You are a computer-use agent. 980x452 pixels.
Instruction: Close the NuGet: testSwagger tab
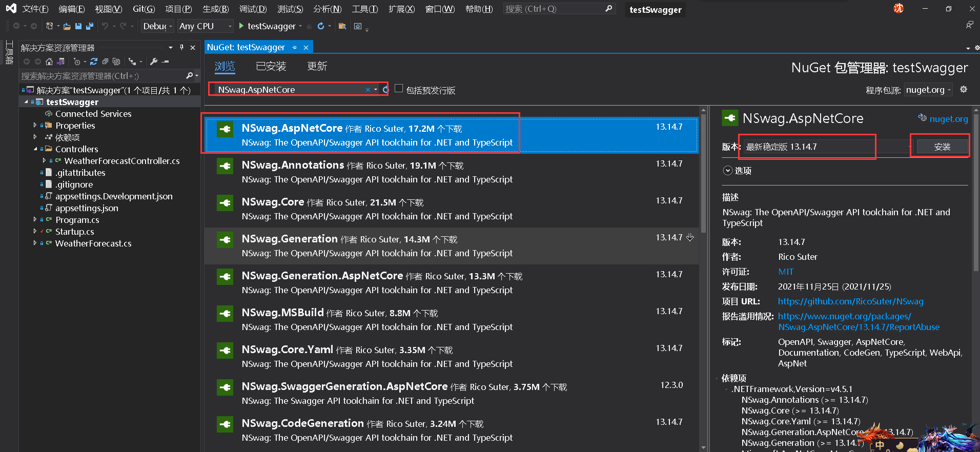306,48
